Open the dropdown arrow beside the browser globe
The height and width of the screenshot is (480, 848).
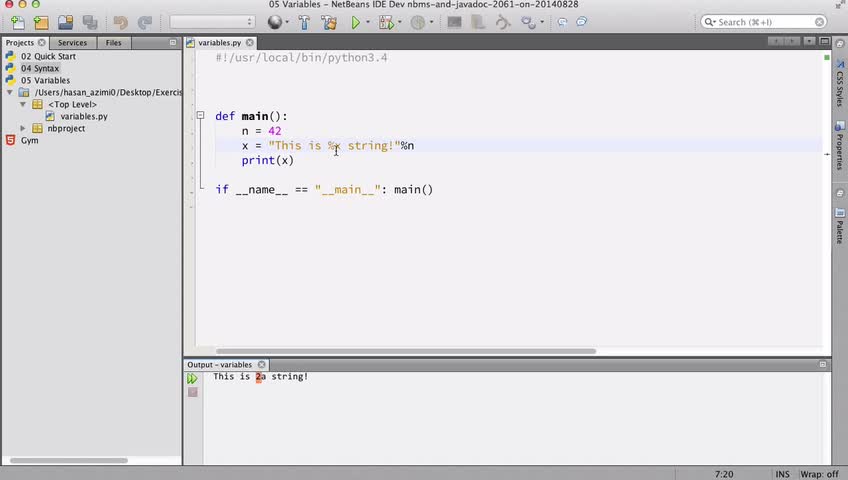tap(287, 22)
